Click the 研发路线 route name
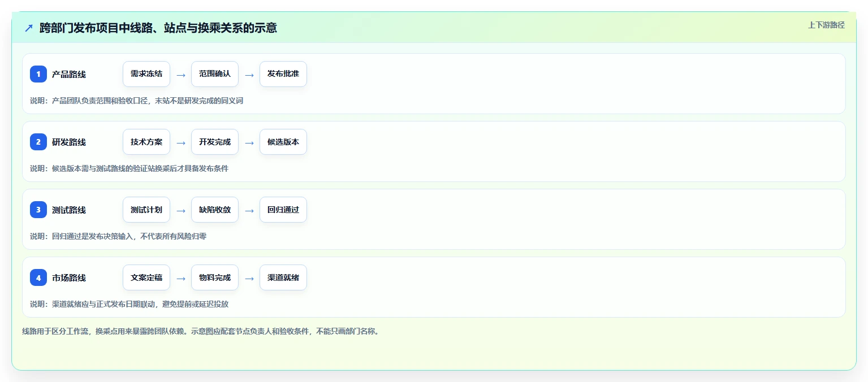This screenshot has width=868, height=382. click(x=69, y=142)
